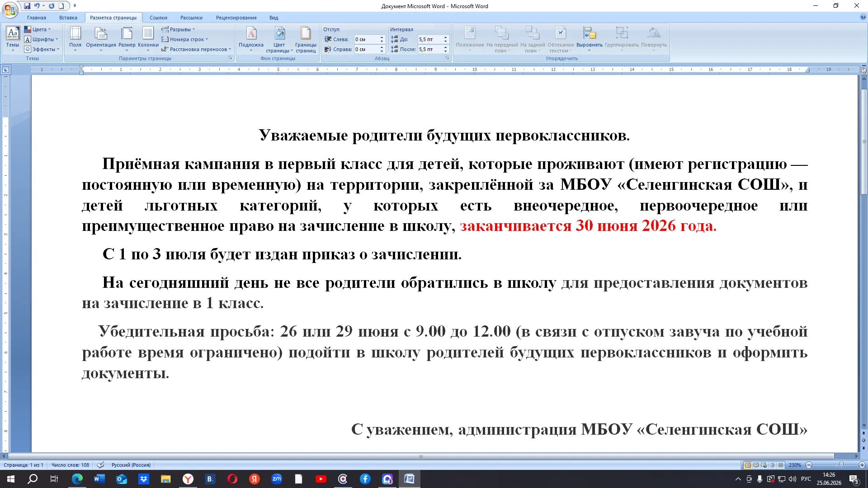Open Zoom app in the taskbar

pyautogui.click(x=277, y=479)
